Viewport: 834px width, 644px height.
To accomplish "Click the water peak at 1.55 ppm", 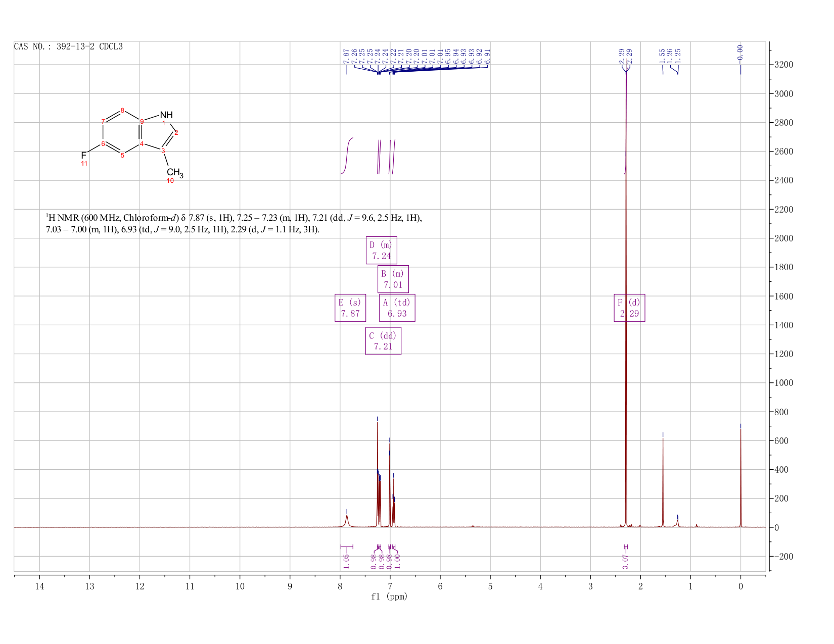I will coord(663,482).
